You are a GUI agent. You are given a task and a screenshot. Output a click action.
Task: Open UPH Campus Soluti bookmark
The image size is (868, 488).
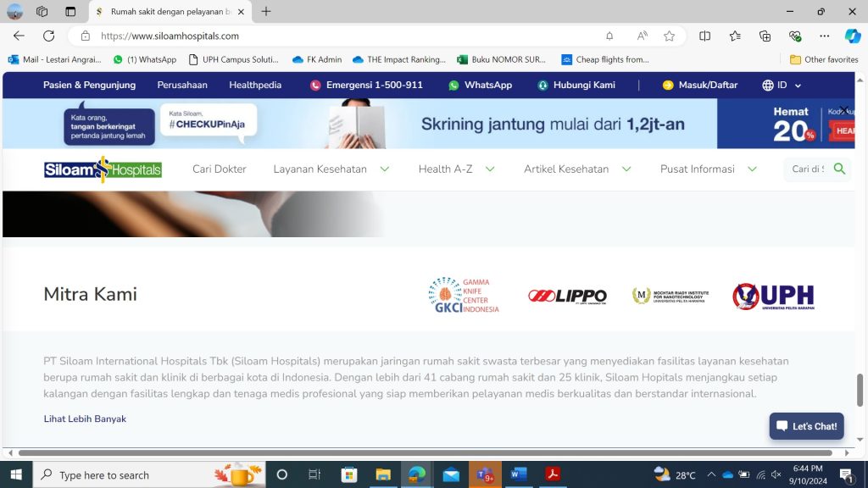(234, 59)
